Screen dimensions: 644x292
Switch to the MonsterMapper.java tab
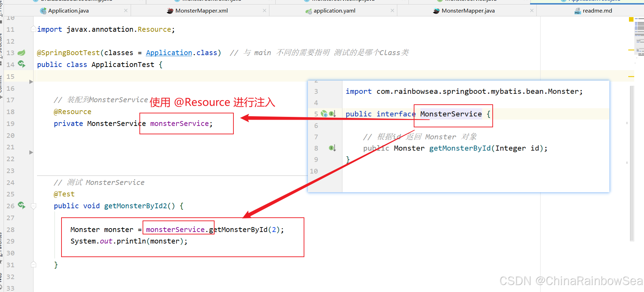pos(468,11)
